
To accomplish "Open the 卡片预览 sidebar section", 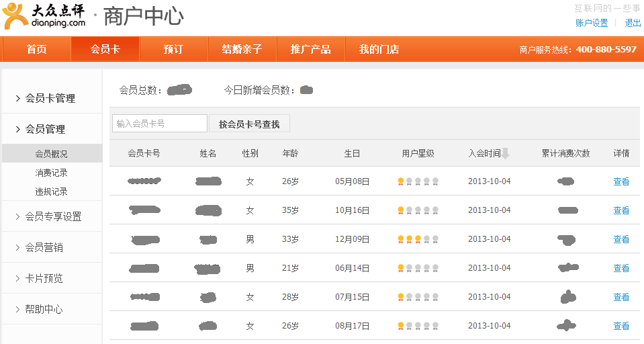I will [44, 278].
